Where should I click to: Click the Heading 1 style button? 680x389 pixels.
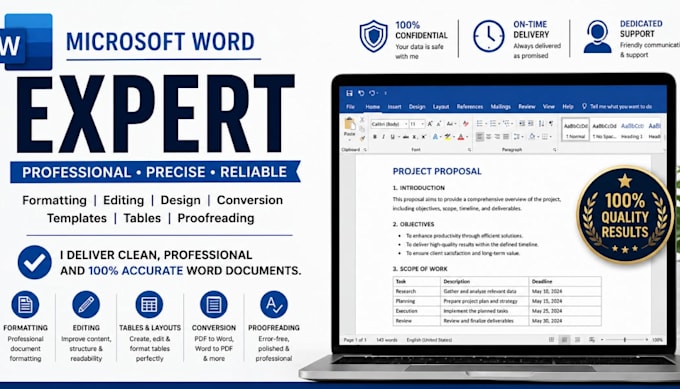[x=632, y=130]
